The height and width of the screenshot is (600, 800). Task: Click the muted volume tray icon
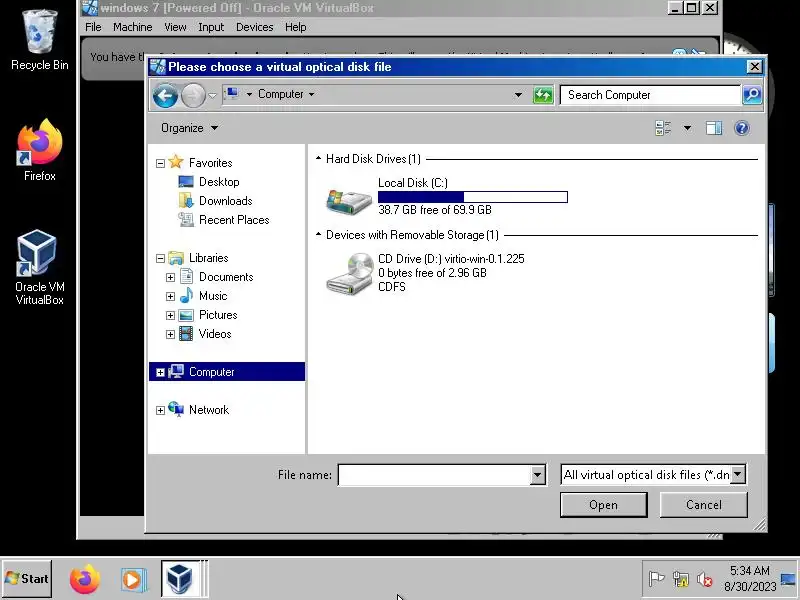(x=705, y=580)
